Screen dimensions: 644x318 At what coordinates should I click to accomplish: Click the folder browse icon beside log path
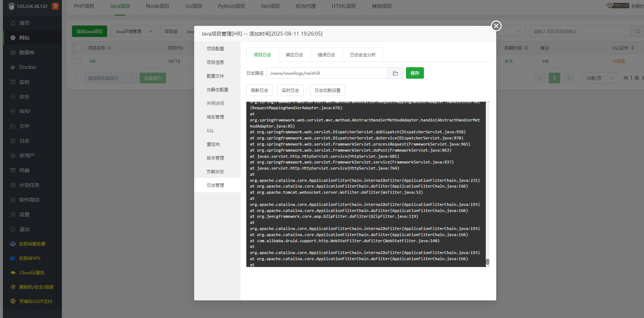coord(395,73)
